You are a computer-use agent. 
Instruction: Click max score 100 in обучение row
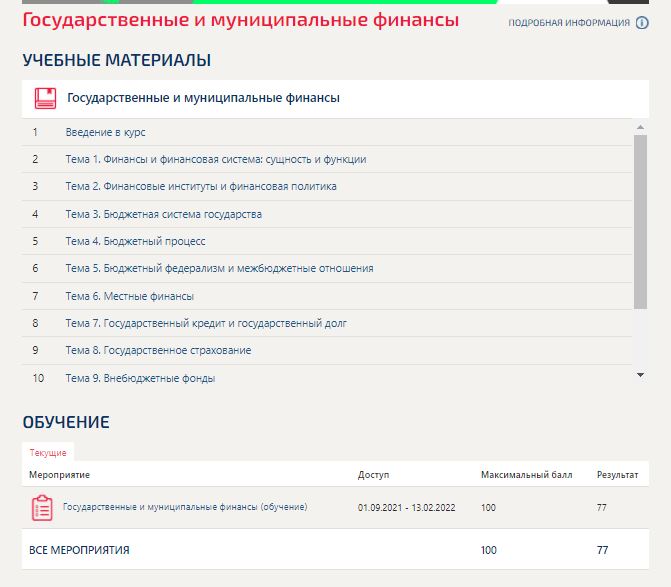tap(488, 508)
